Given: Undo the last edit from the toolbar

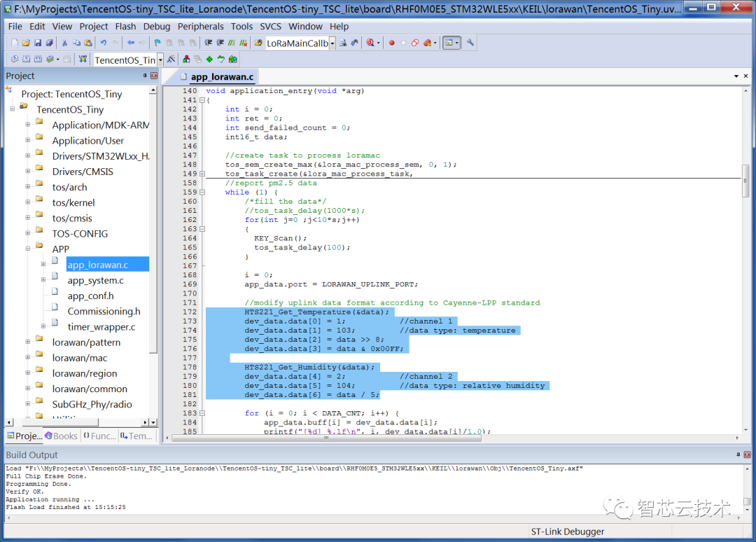Looking at the screenshot, I should click(103, 43).
